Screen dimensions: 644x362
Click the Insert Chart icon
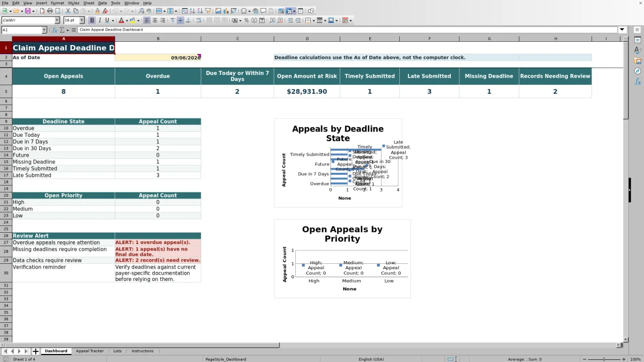coord(225,11)
